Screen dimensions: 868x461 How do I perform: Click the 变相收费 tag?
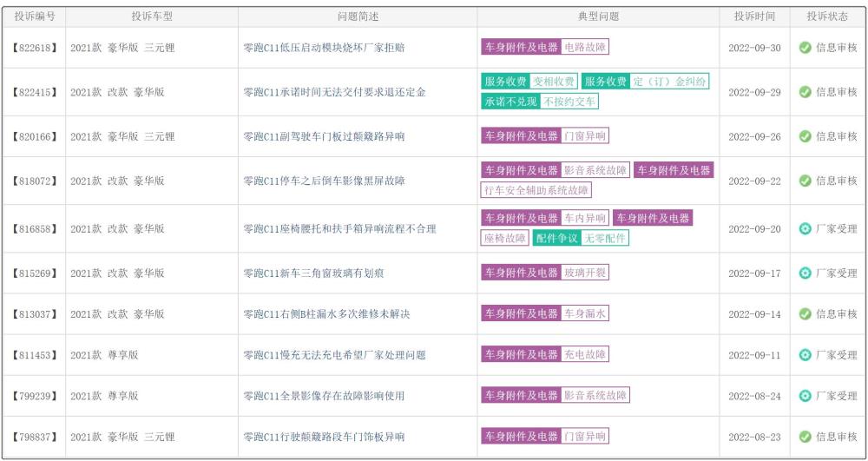tap(554, 82)
